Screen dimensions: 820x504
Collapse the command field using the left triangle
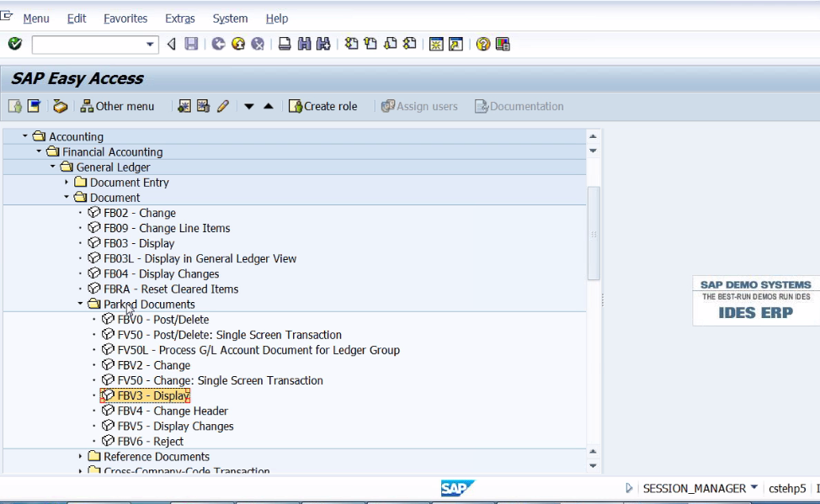pos(171,44)
